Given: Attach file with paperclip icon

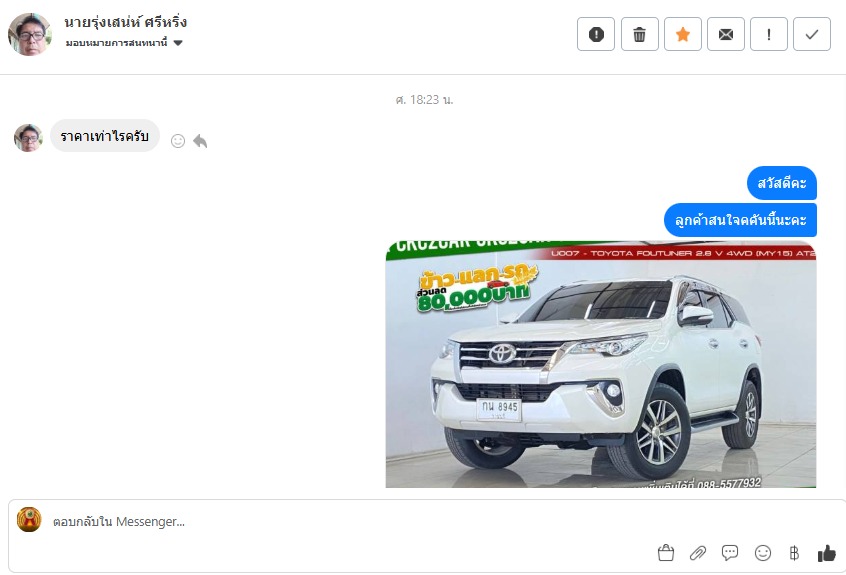Looking at the screenshot, I should (698, 553).
